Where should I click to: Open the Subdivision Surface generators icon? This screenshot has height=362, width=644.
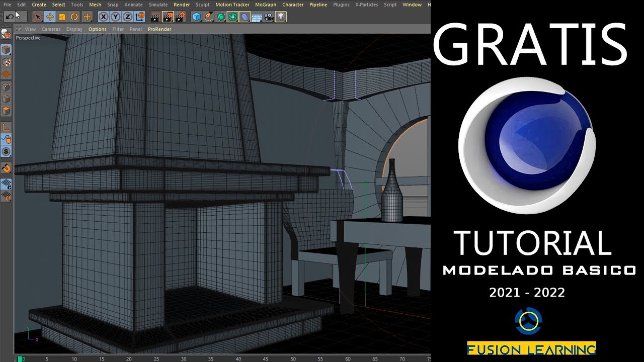[220, 17]
